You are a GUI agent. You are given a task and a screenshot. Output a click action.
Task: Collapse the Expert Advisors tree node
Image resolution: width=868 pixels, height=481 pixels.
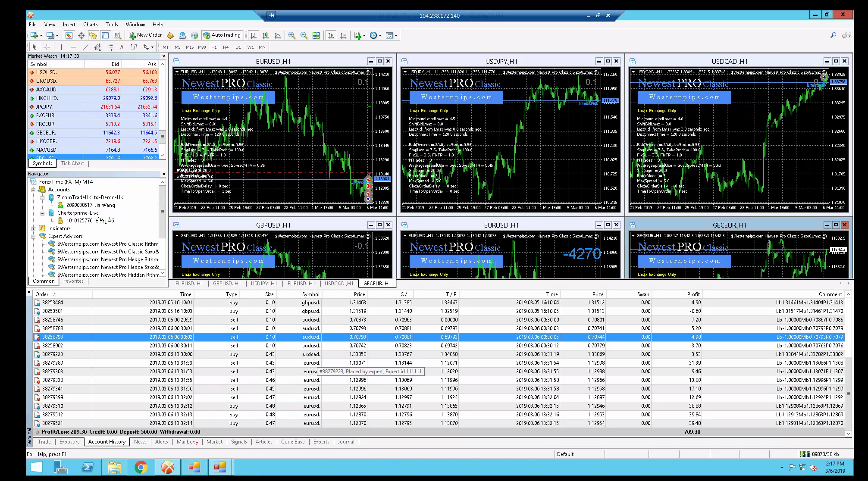point(34,236)
